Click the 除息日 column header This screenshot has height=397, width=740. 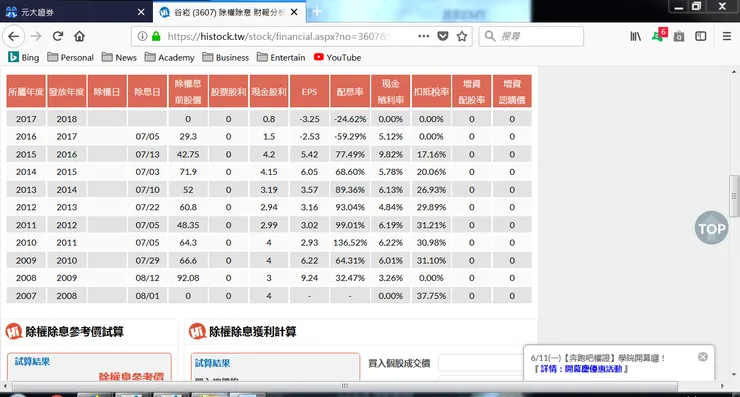147,92
